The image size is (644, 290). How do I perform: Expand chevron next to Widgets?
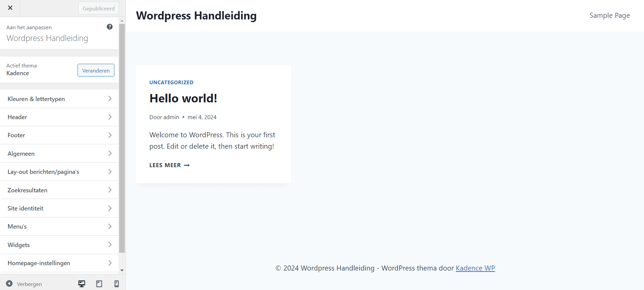110,245
